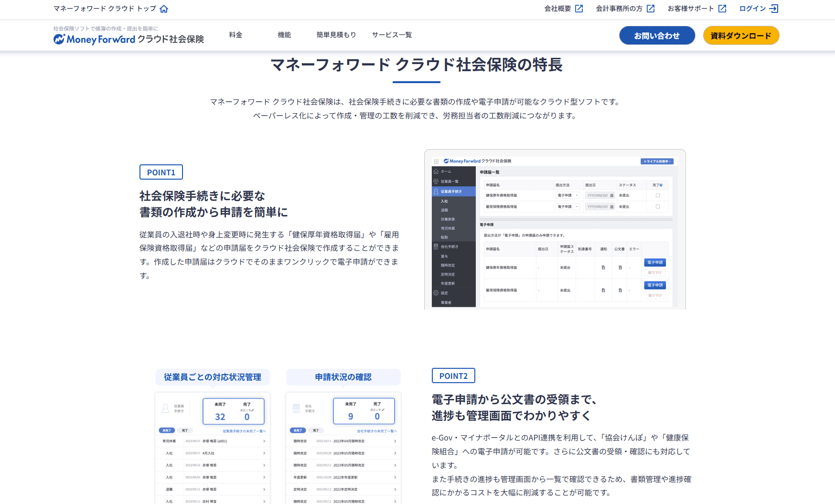Check the 完了 checkbox for 雇用保険資格取得届

tap(658, 207)
